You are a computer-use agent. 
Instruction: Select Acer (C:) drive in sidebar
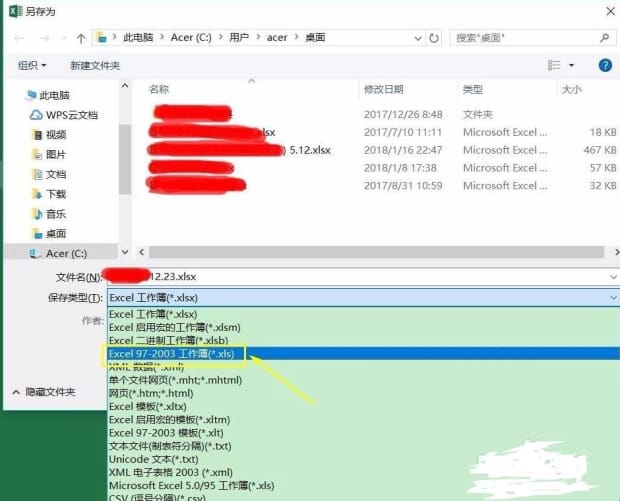[59, 253]
